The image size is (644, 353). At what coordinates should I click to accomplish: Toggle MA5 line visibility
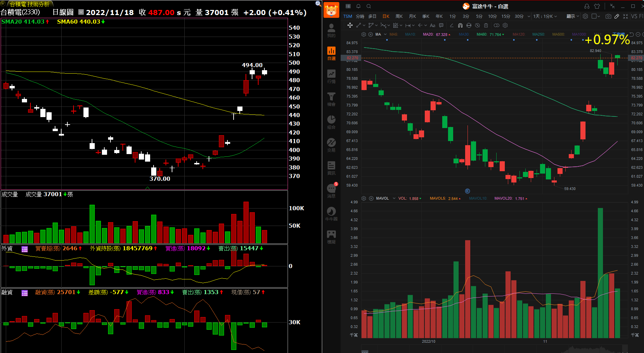coord(394,34)
